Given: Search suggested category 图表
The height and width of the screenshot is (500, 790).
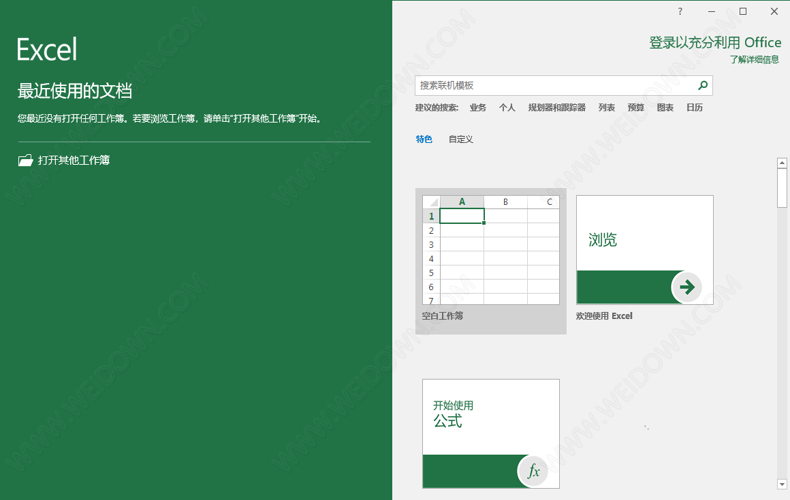Looking at the screenshot, I should click(x=665, y=107).
